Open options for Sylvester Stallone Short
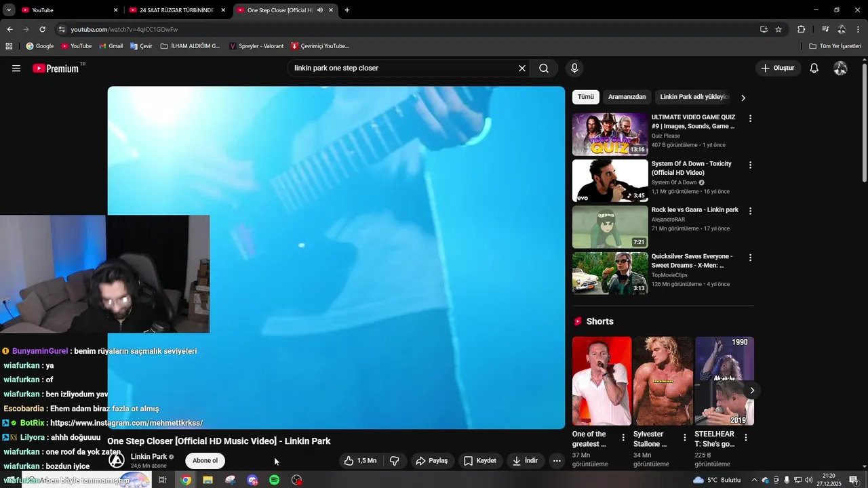This screenshot has width=868, height=488. coord(684,438)
